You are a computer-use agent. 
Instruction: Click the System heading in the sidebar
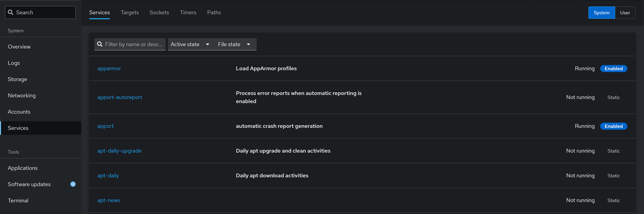pyautogui.click(x=16, y=31)
